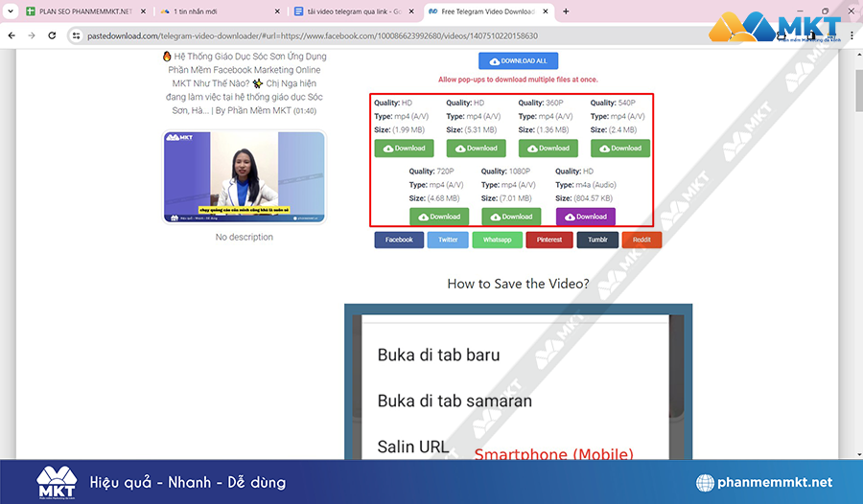This screenshot has width=863, height=504.
Task: Open the video thumbnail preview
Action: [245, 176]
